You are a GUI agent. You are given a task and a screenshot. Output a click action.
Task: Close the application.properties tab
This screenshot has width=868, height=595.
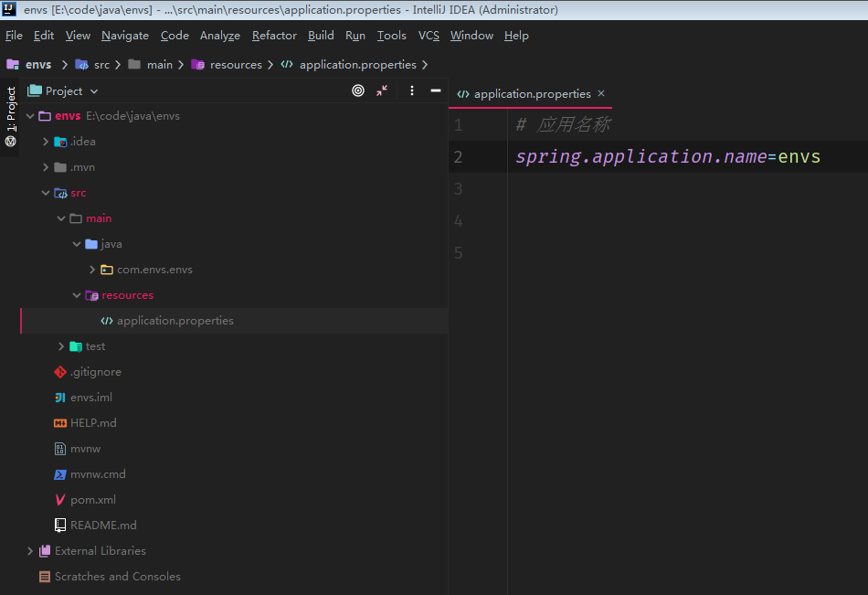pos(601,93)
